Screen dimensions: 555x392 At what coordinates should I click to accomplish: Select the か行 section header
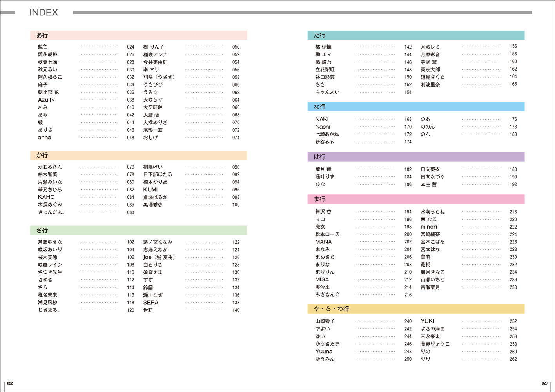click(42, 155)
